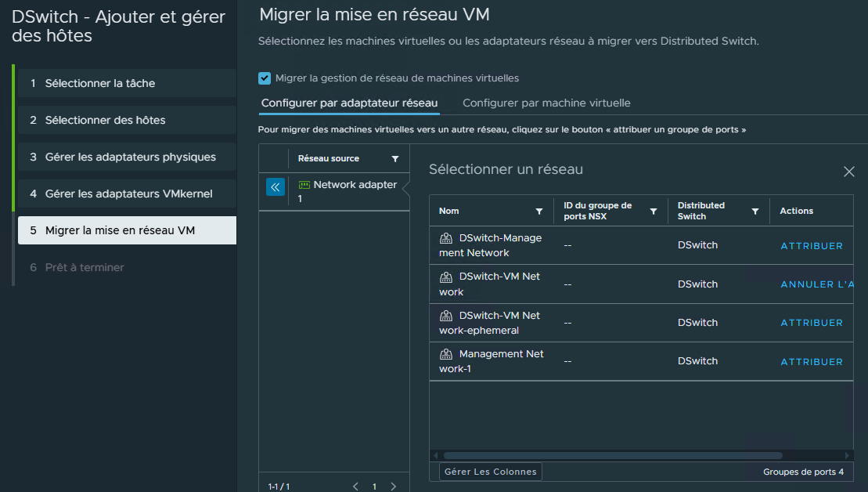
Task: Go to step 3 Gérer les adaptateurs physiques
Action: (x=130, y=157)
